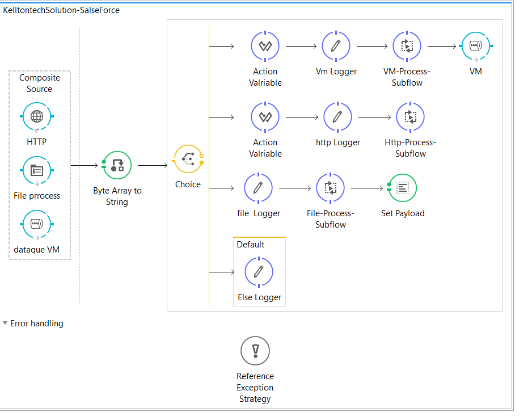The width and height of the screenshot is (532, 416).
Task: Select the Byte Array to String transformer
Action: [x=117, y=165]
